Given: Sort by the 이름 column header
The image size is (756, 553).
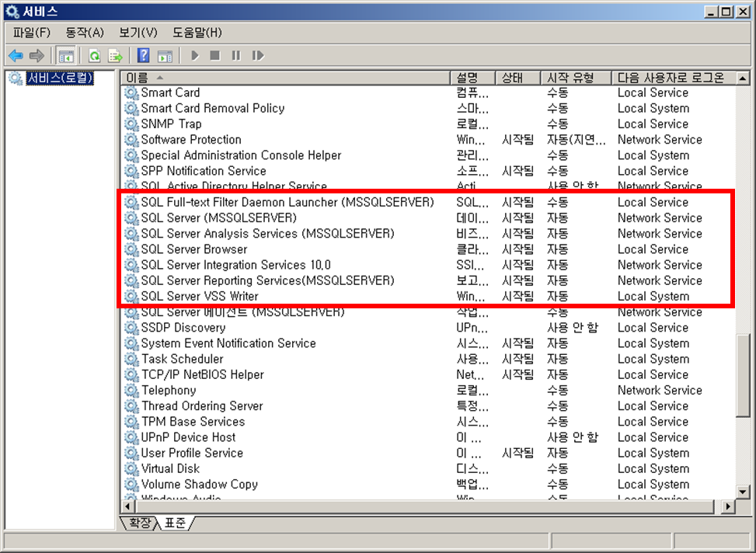Looking at the screenshot, I should 285,78.
